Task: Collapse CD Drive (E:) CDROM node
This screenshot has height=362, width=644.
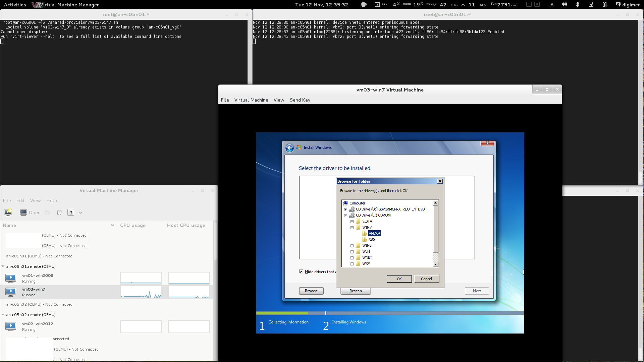Action: tap(345, 216)
